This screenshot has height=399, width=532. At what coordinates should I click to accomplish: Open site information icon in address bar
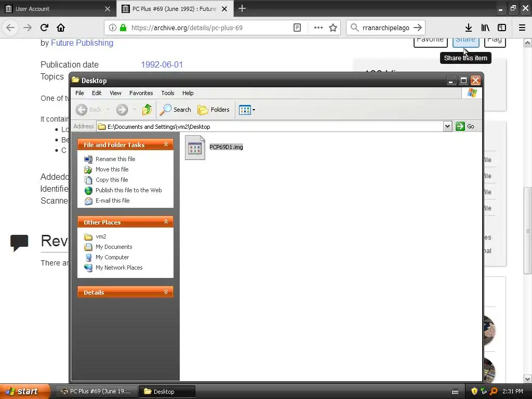pyautogui.click(x=113, y=28)
